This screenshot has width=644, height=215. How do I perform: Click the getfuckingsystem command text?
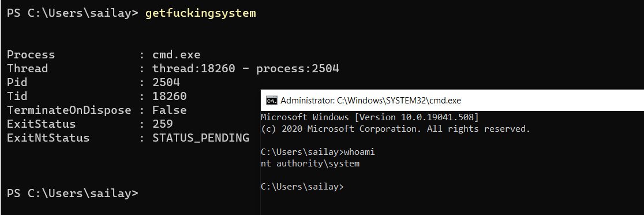coord(200,13)
